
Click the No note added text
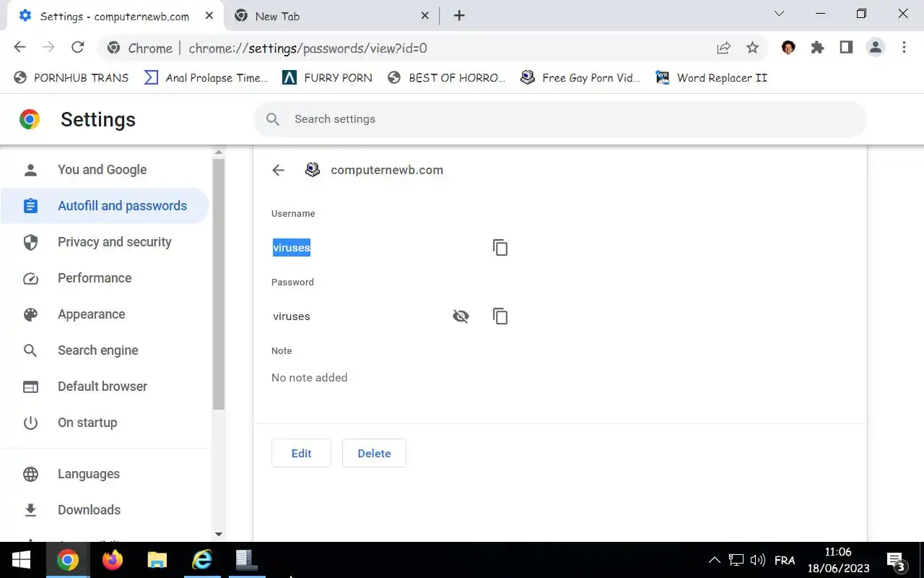[x=309, y=378]
